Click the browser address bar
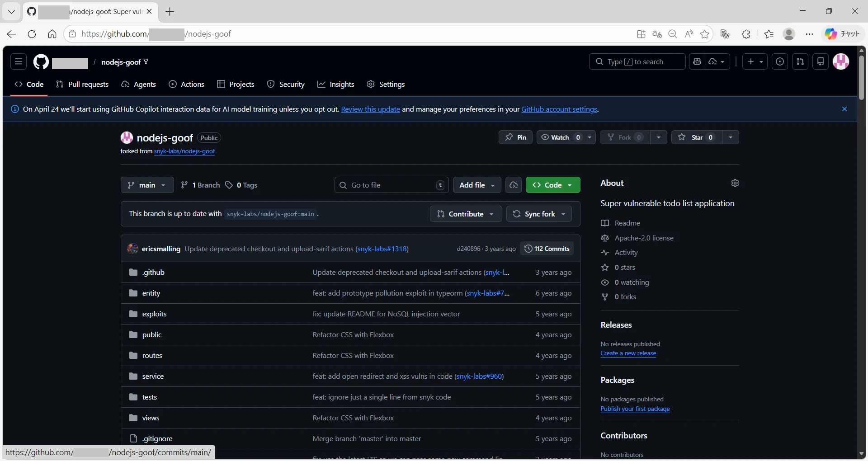 [353, 34]
